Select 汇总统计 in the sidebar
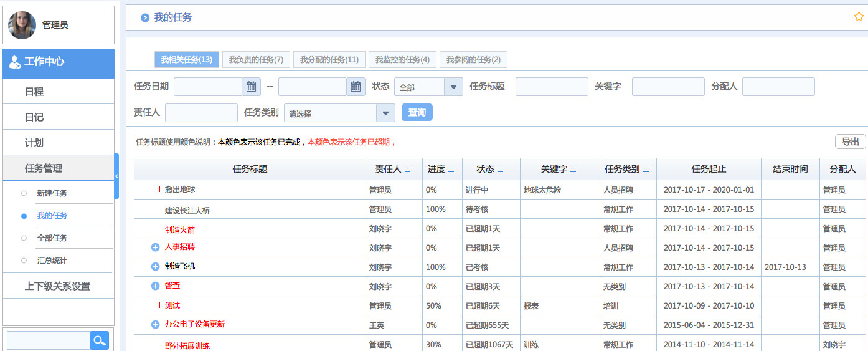 (52, 261)
